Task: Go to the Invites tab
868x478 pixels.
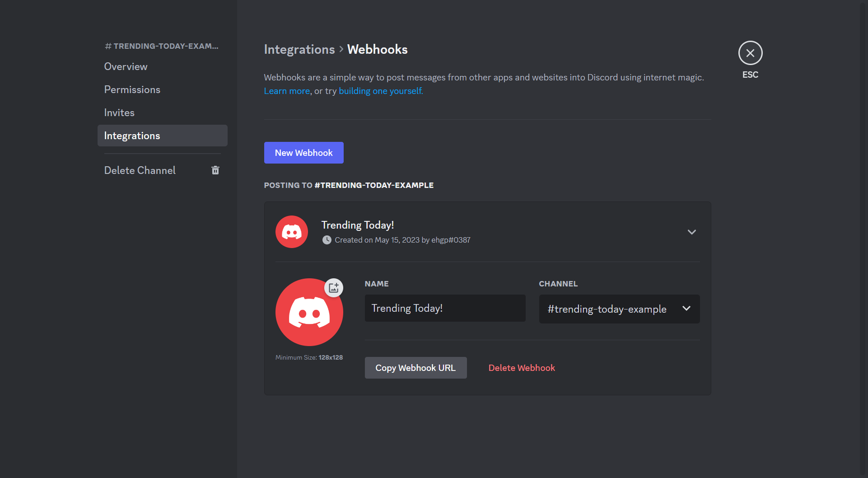Action: coord(163,112)
